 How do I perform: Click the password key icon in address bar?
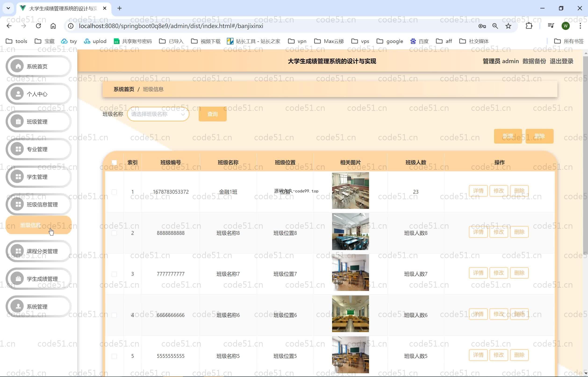pos(482,26)
